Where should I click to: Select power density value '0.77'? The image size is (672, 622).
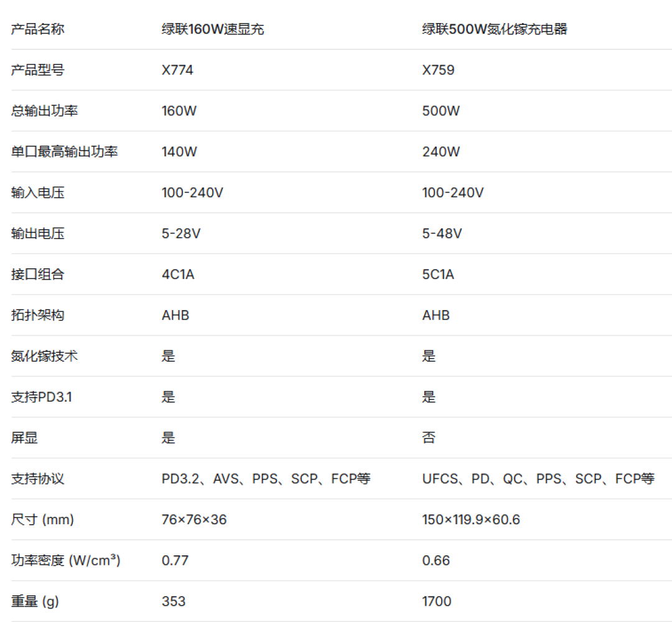[x=175, y=560]
